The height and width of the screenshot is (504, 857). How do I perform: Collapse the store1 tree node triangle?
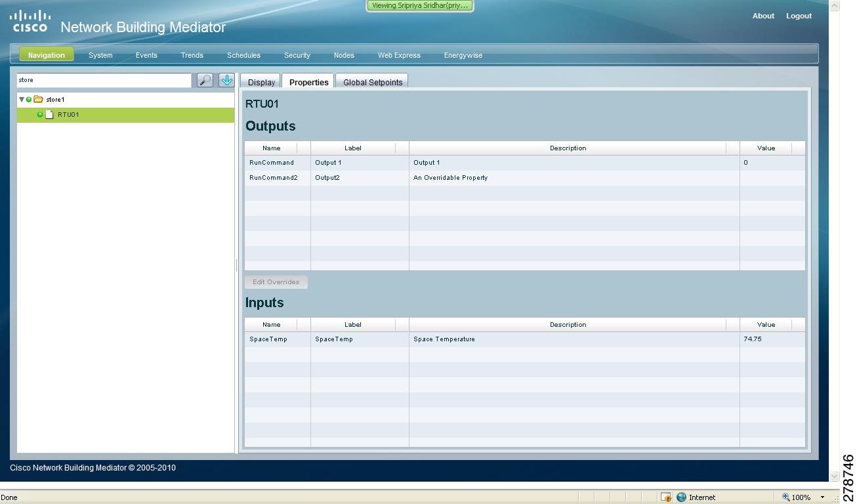click(22, 99)
